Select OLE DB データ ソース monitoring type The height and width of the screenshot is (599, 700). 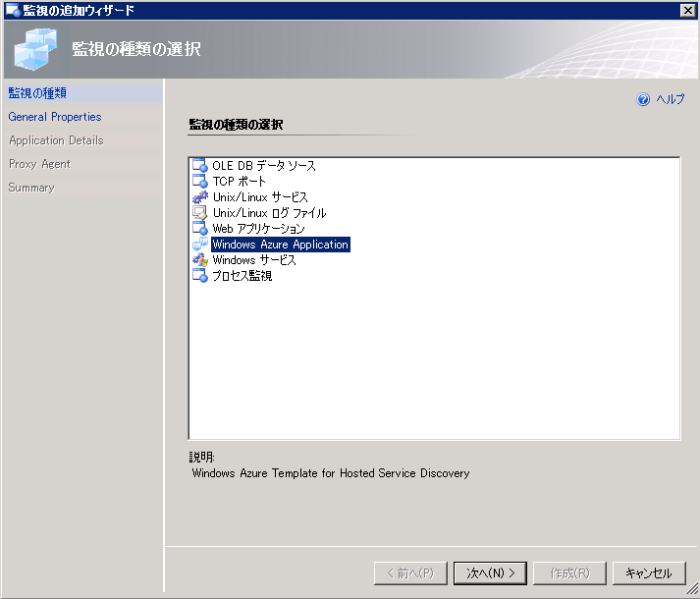[x=264, y=166]
